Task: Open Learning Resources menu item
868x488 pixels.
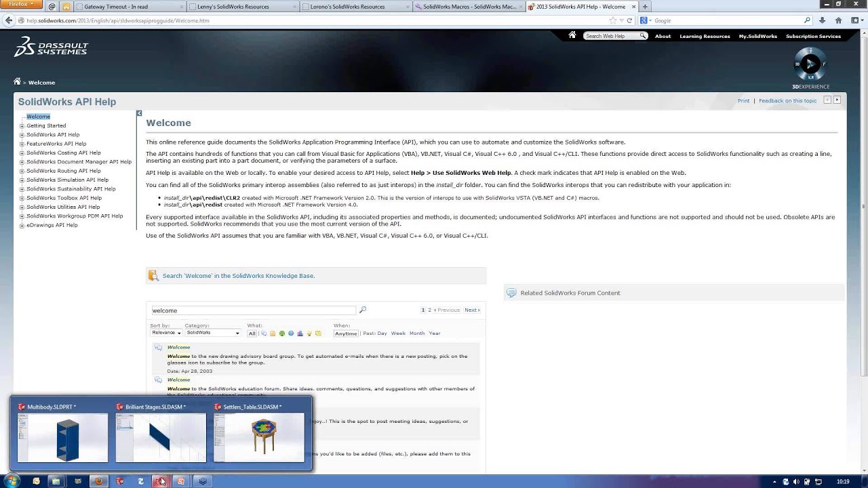Action: coord(705,36)
